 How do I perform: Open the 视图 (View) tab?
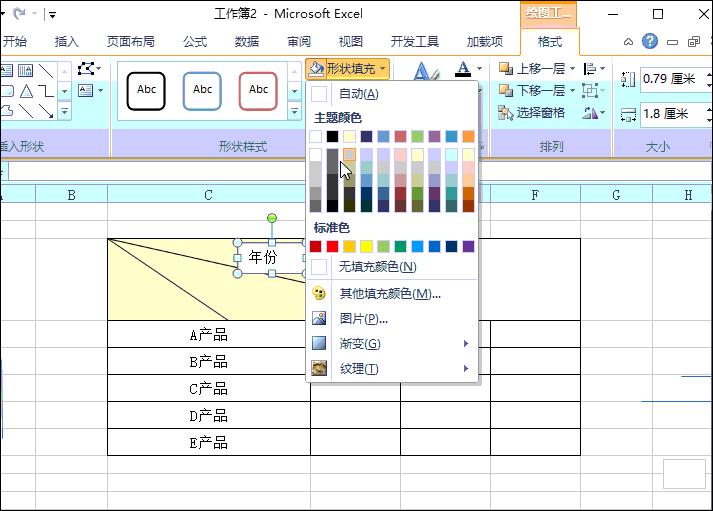pyautogui.click(x=351, y=42)
